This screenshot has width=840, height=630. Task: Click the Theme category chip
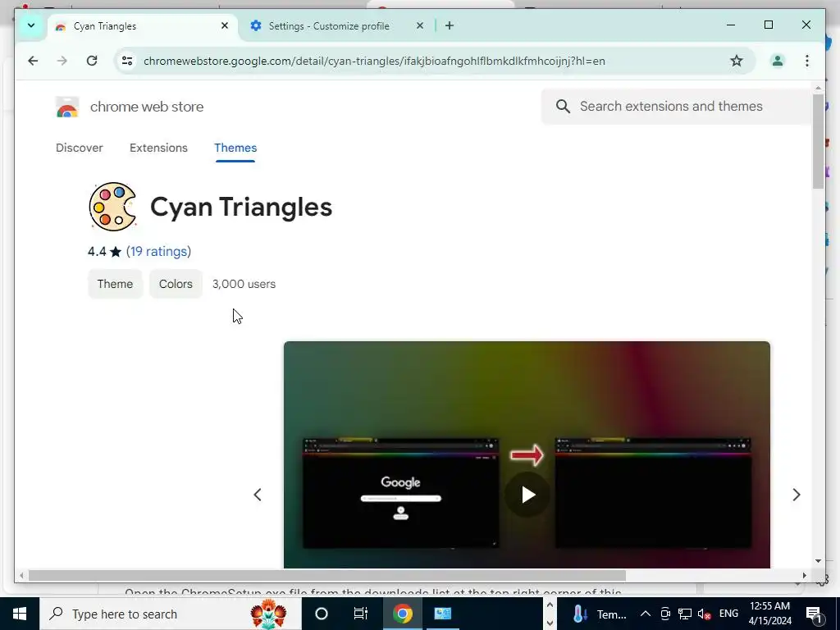[x=115, y=284]
